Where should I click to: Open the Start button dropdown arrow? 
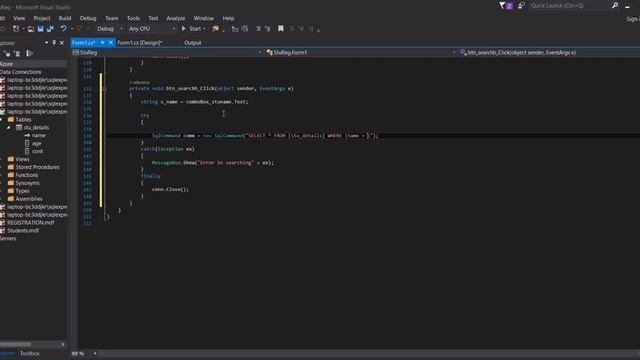(x=204, y=29)
